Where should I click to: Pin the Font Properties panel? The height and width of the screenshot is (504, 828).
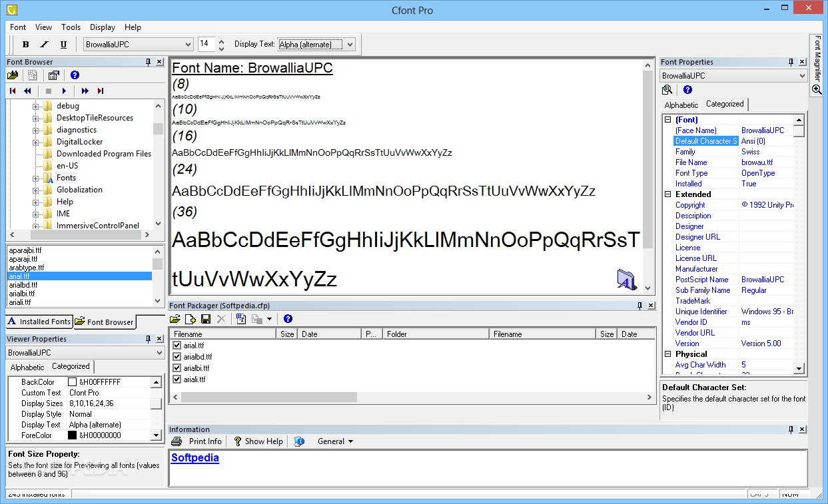(791, 62)
